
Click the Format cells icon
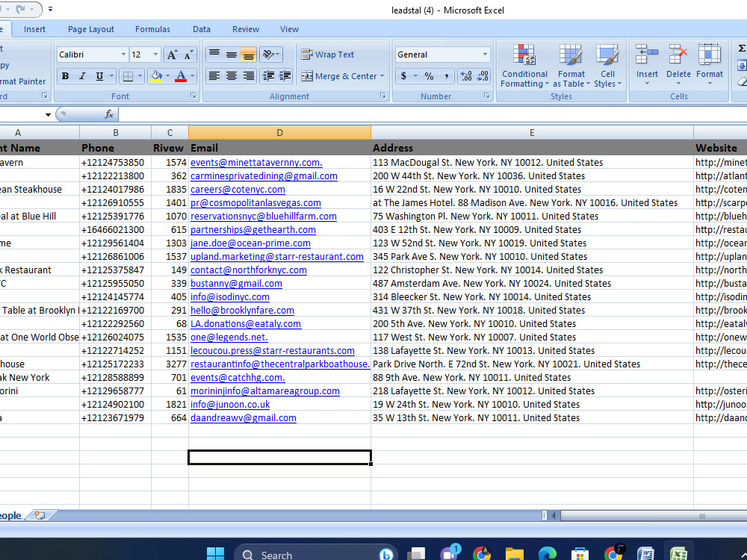710,55
